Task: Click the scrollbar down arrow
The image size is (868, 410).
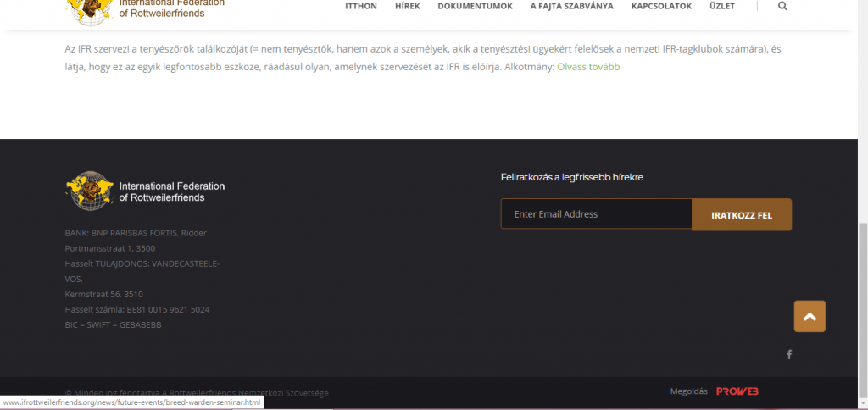Action: tap(862, 404)
